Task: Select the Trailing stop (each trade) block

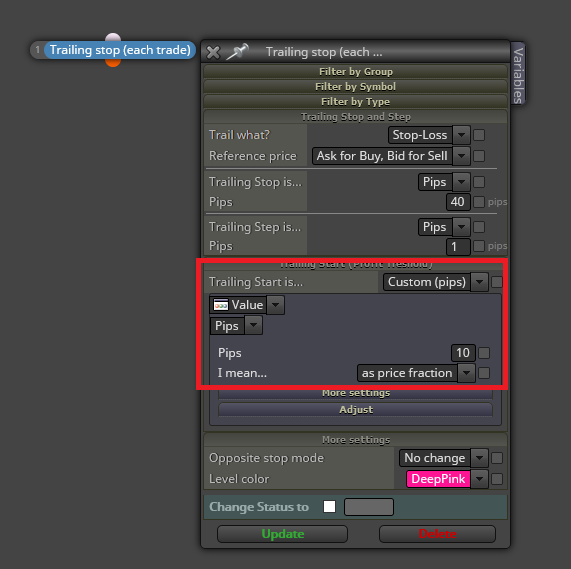Action: coord(120,50)
